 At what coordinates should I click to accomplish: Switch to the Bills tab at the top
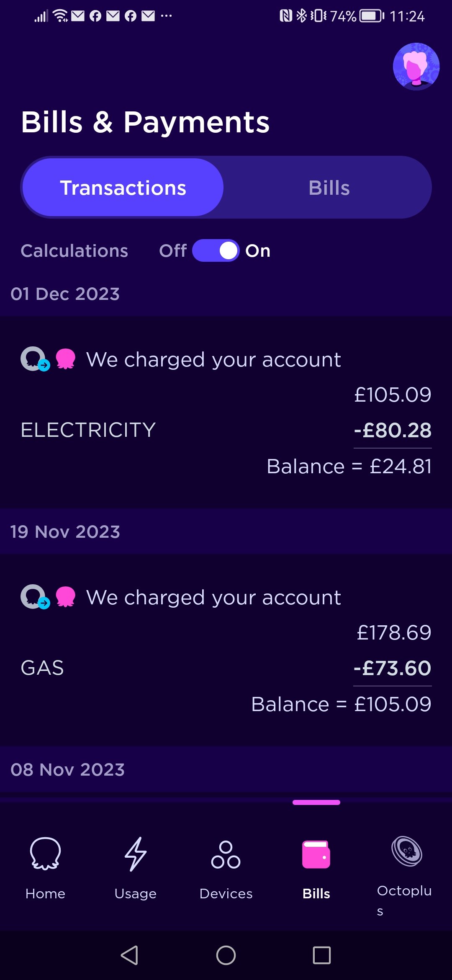pos(329,188)
